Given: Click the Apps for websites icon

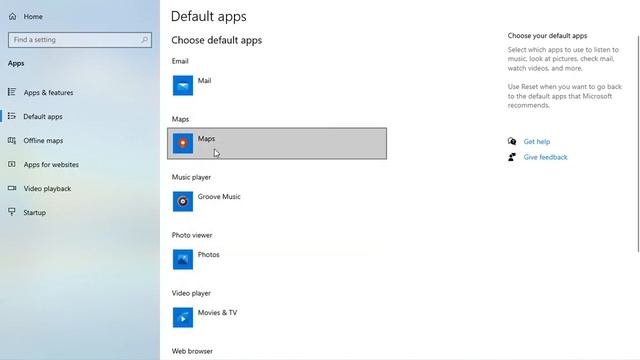Looking at the screenshot, I should coord(12,164).
